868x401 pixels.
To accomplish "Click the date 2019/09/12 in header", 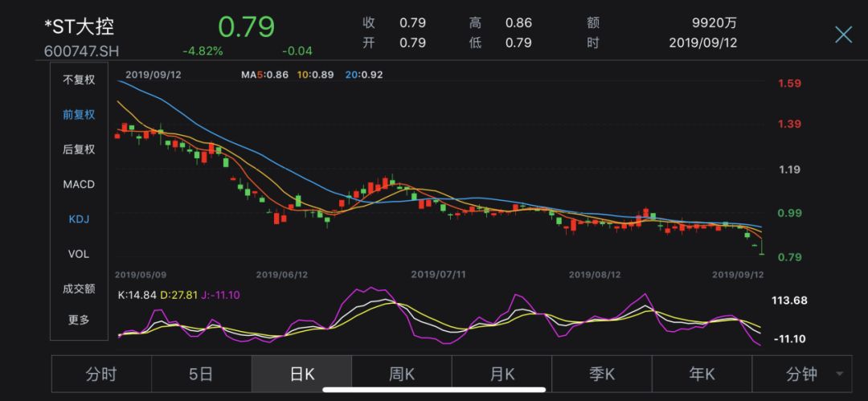I will pyautogui.click(x=703, y=43).
